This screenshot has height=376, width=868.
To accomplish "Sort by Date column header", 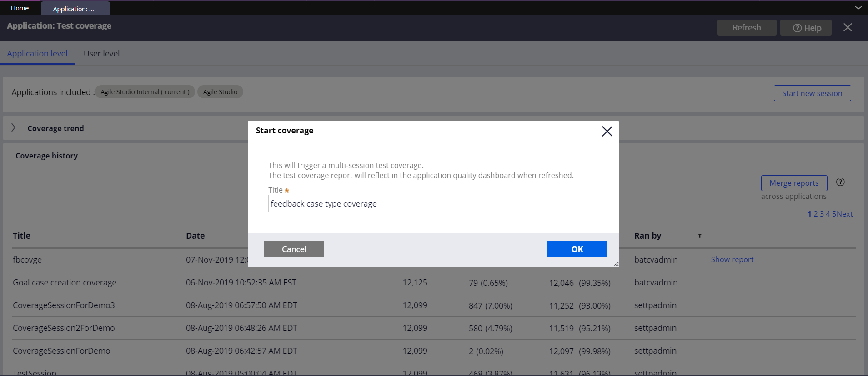I will point(195,235).
